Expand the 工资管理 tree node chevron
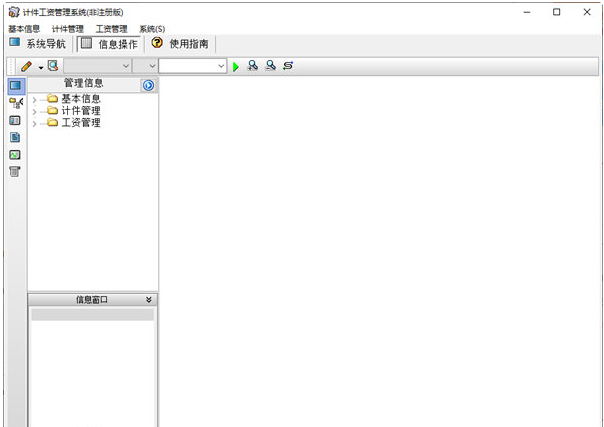This screenshot has width=604, height=427. tap(35, 124)
